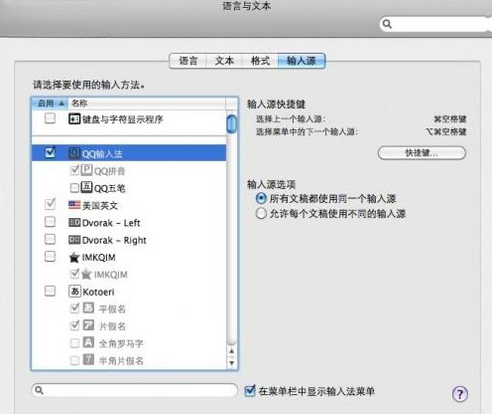Select the 美国英文 row text

click(x=100, y=205)
